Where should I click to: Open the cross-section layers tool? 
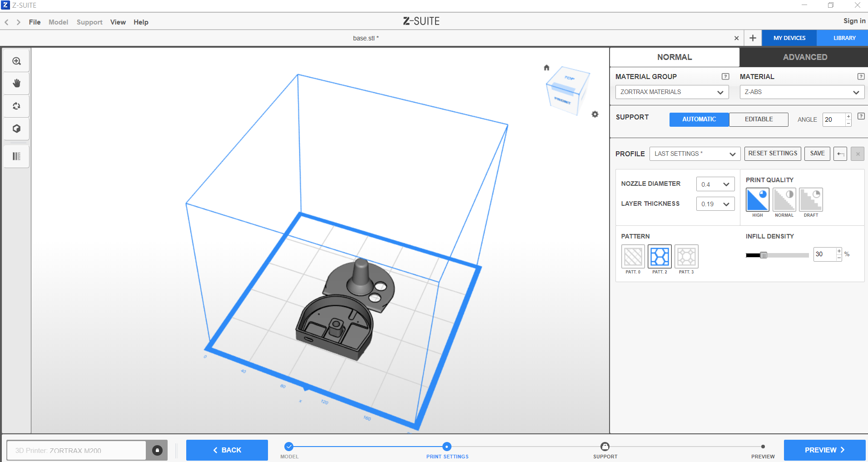pos(17,156)
